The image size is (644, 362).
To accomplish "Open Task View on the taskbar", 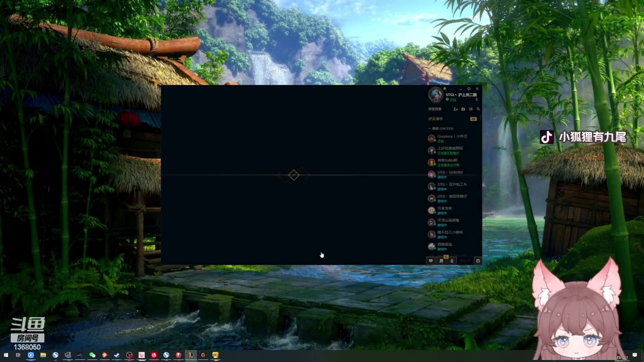I will click(18, 355).
